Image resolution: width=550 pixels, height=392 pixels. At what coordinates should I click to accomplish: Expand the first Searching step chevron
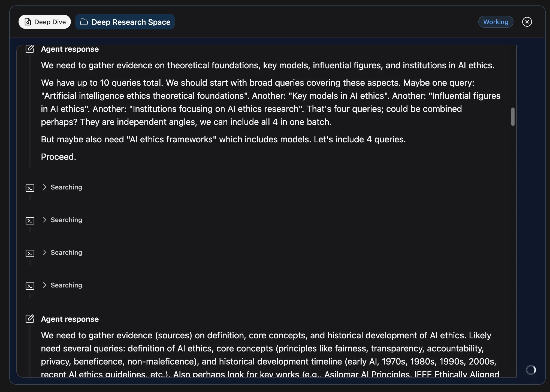click(45, 187)
